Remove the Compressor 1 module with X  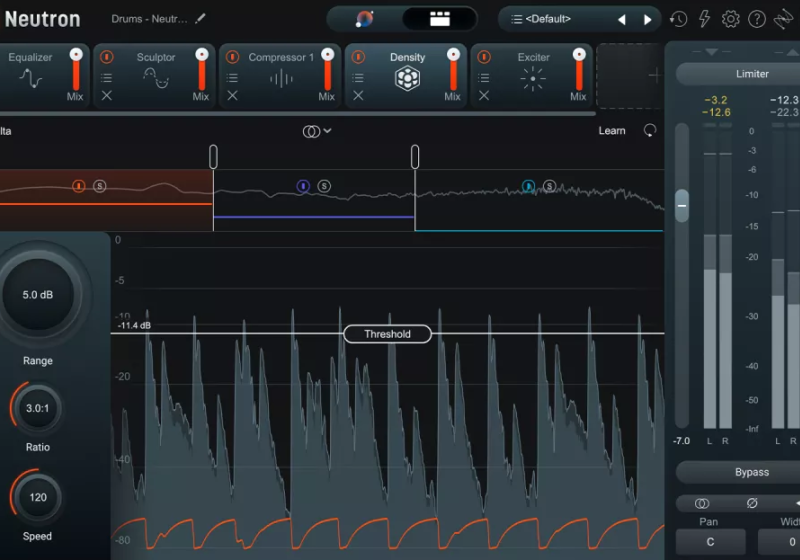[232, 95]
